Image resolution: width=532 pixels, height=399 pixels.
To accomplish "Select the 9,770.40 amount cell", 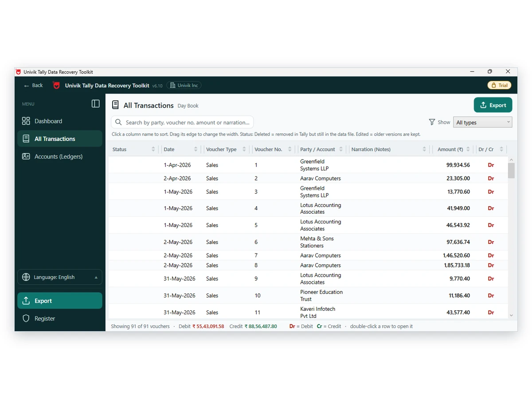I will [x=460, y=279].
